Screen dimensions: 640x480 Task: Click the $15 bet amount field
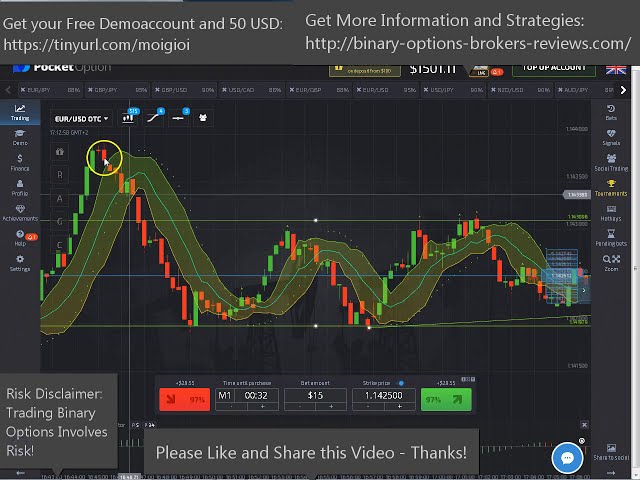click(x=316, y=395)
